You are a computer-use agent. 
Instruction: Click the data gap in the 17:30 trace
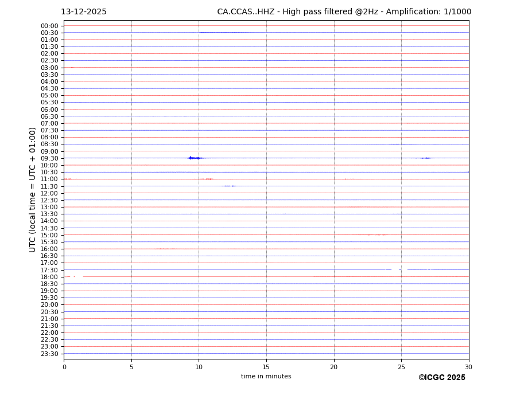point(395,269)
